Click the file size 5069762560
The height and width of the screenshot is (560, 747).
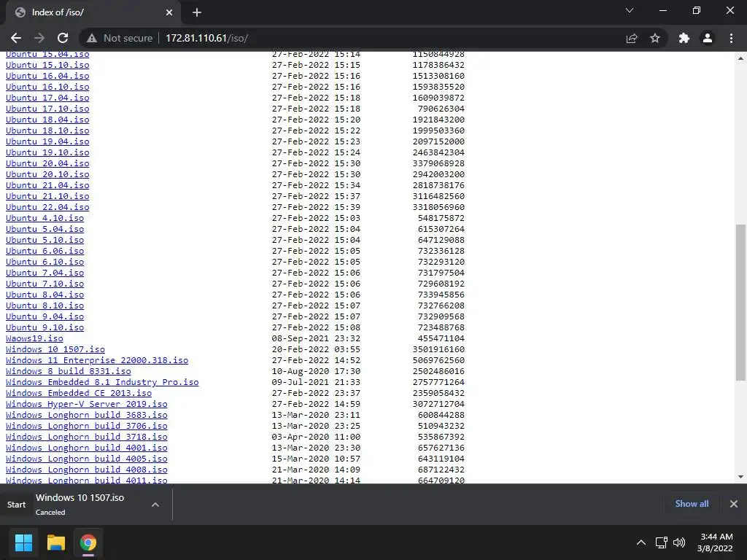coord(438,360)
